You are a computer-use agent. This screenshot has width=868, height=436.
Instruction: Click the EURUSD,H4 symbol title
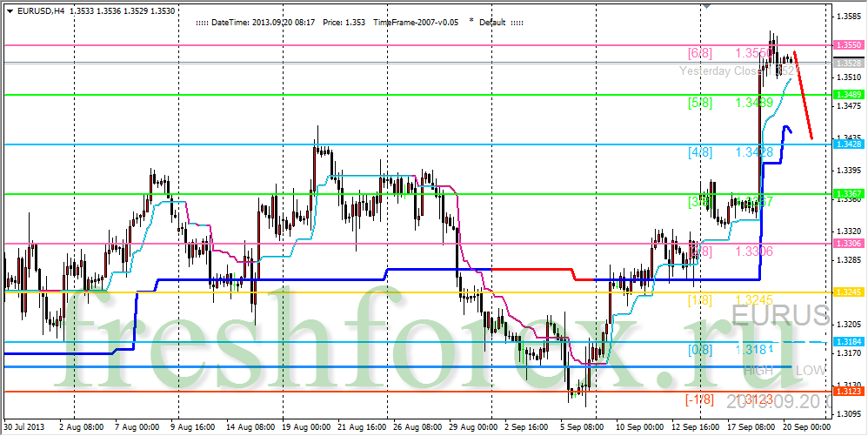pyautogui.click(x=40, y=10)
